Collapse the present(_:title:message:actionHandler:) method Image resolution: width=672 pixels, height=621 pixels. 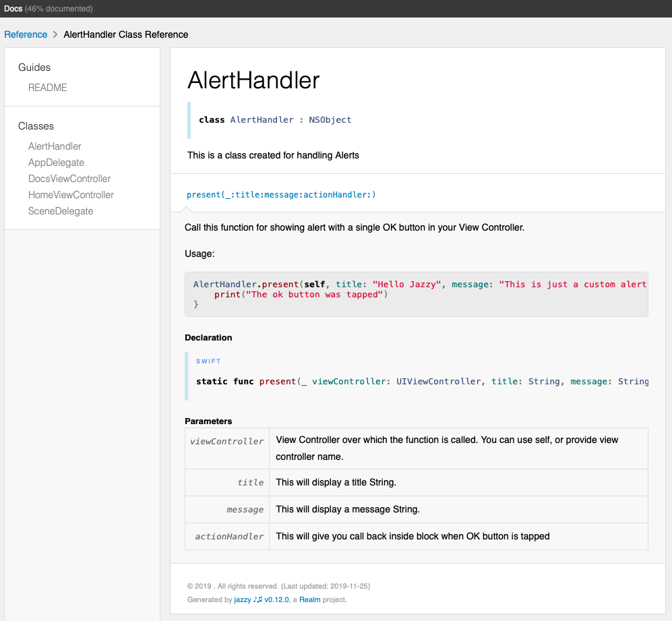[x=281, y=195]
